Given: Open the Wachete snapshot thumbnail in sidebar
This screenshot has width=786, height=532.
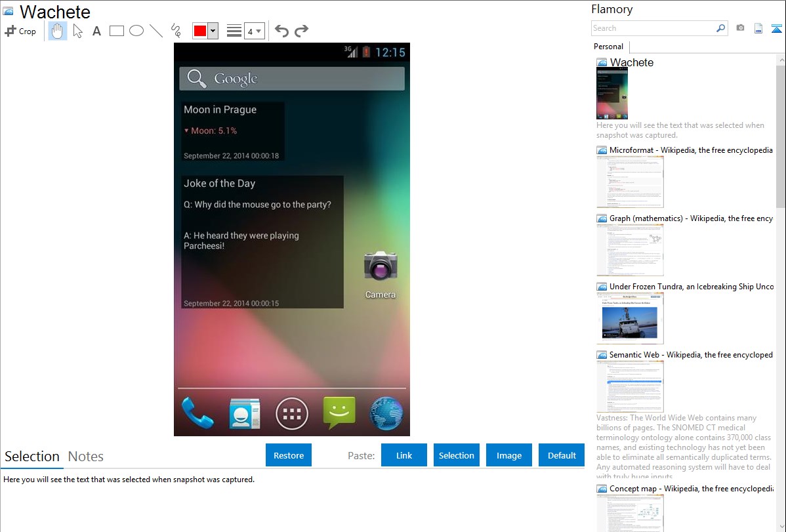Looking at the screenshot, I should (x=612, y=93).
